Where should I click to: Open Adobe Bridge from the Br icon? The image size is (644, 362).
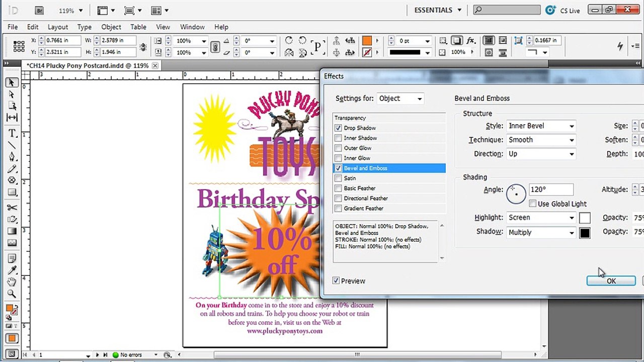pos(39,10)
